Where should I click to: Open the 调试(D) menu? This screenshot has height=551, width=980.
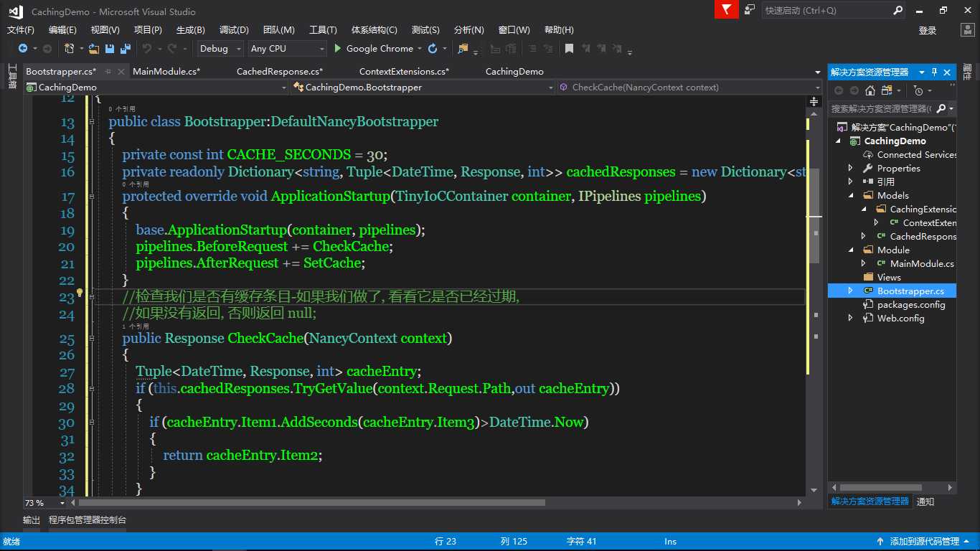pyautogui.click(x=234, y=30)
